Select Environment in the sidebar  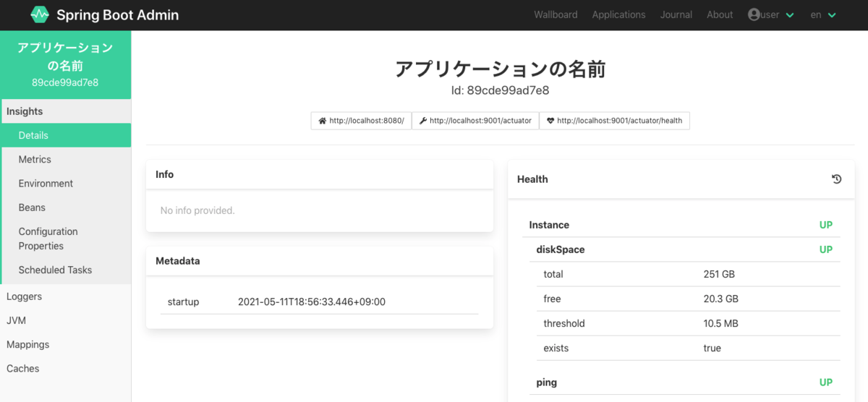click(x=66, y=183)
